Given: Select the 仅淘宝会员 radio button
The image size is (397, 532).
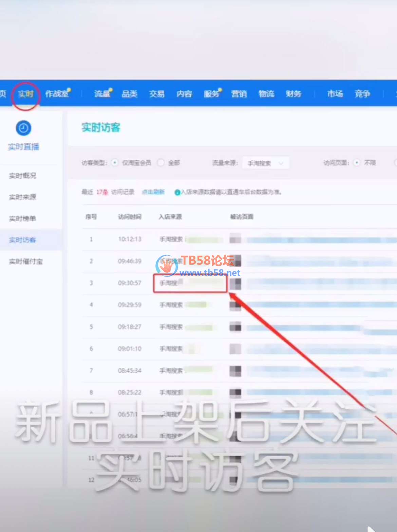Looking at the screenshot, I should (114, 163).
